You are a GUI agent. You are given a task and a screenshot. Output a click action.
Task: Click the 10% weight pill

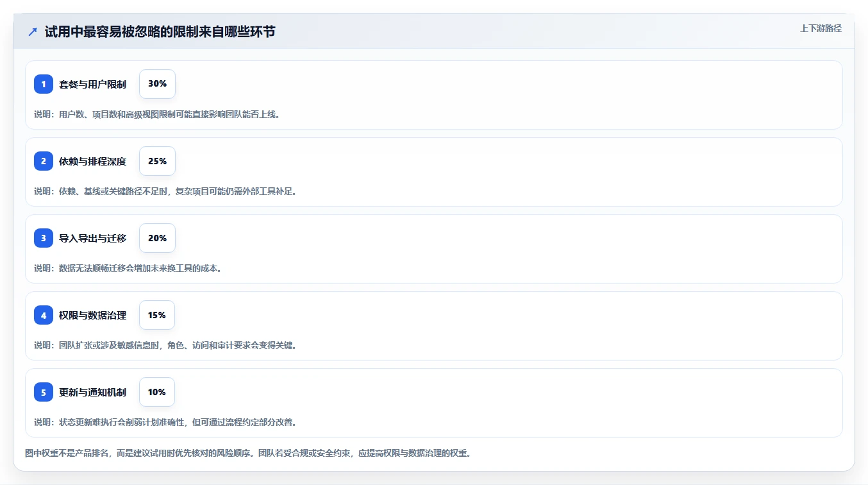pyautogui.click(x=157, y=392)
